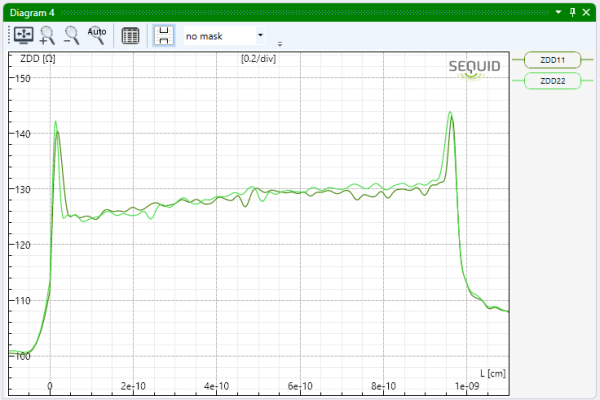Image resolution: width=600 pixels, height=400 pixels.
Task: Click the fit-to-window display icon
Action: coord(22,36)
